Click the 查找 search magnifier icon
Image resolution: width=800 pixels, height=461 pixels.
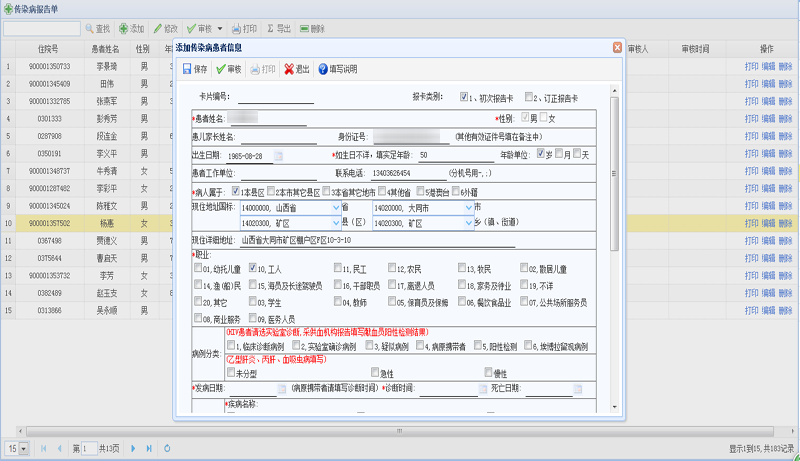pos(89,29)
